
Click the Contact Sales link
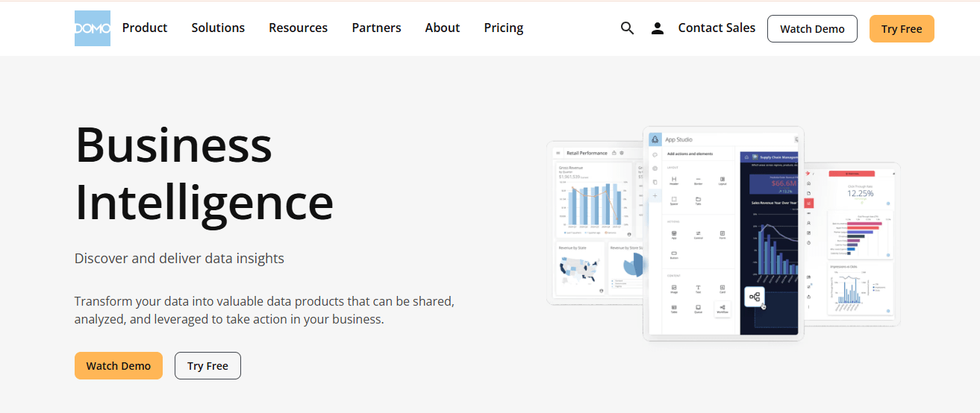pyautogui.click(x=717, y=28)
